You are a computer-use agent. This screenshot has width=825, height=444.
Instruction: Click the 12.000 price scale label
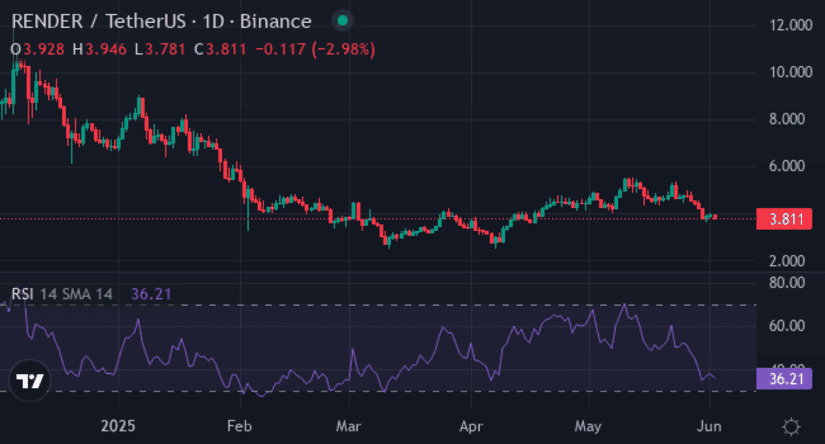791,25
